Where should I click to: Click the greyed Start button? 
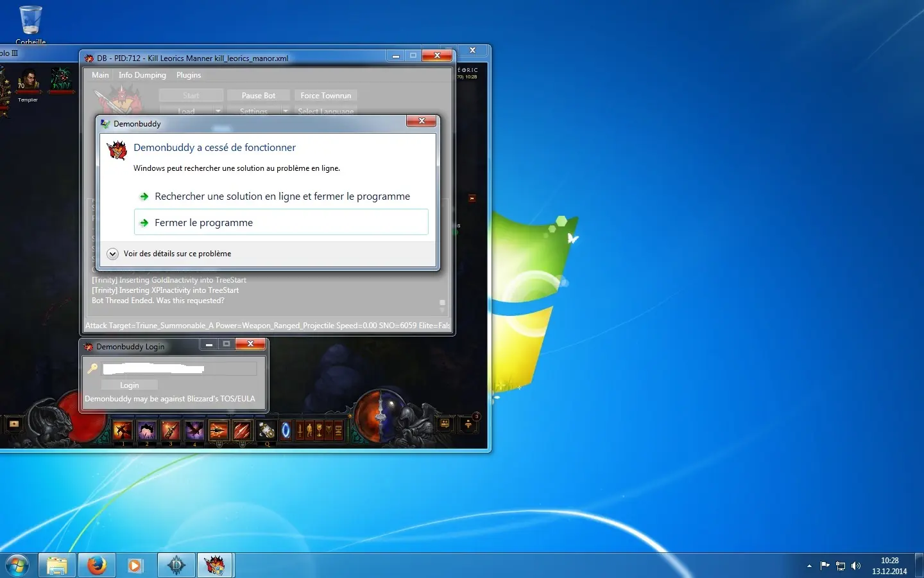click(x=191, y=95)
